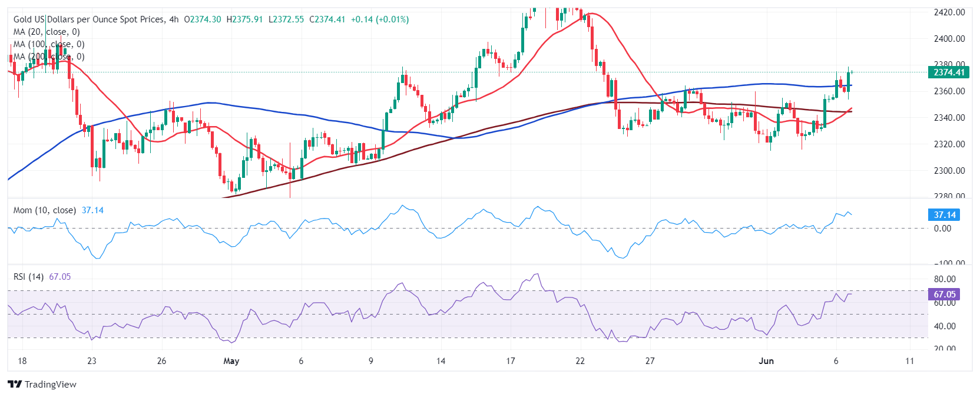This screenshot has height=397, width=980.
Task: Click the 2400.00 price axis label
Action: point(949,38)
